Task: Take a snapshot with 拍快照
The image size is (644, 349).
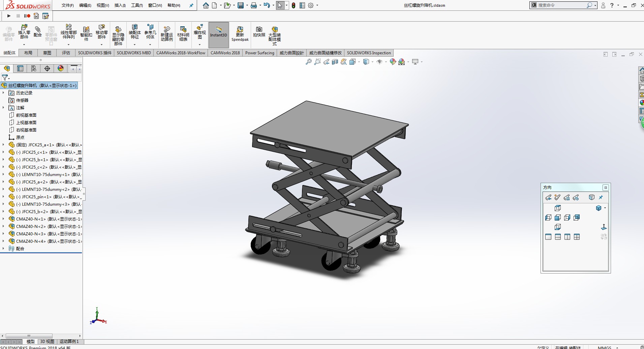Action: [259, 32]
